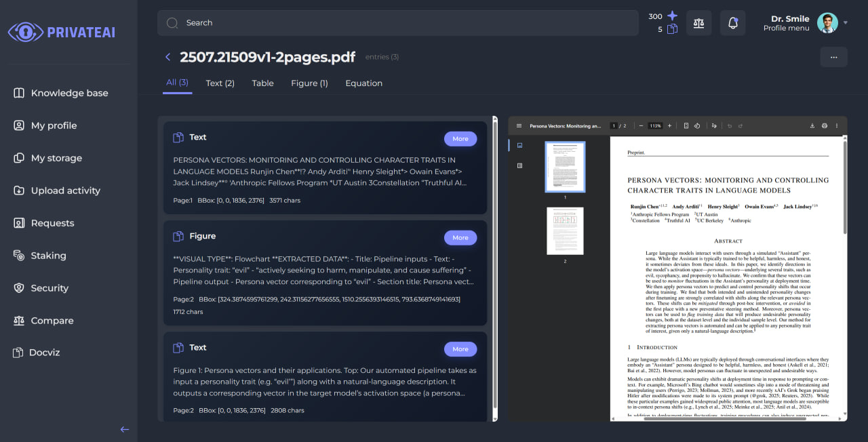Viewport: 868px width, 442px height.
Task: Switch to document outline view in sidebar
Action: pos(520,165)
